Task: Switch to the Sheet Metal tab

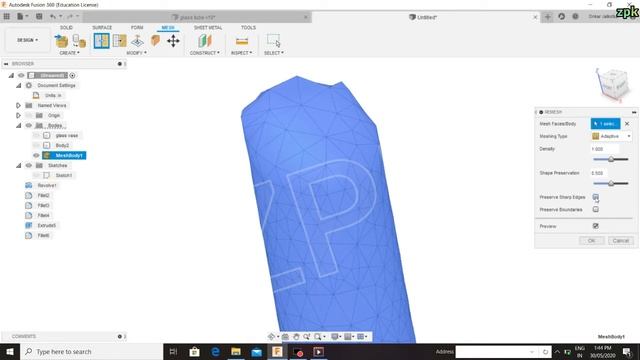Action: click(208, 28)
